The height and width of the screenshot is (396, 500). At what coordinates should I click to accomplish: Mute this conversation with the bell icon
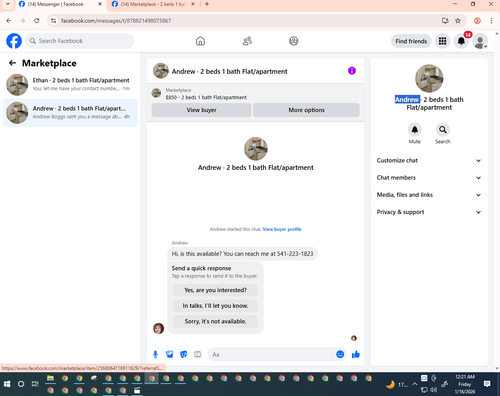coord(415,130)
